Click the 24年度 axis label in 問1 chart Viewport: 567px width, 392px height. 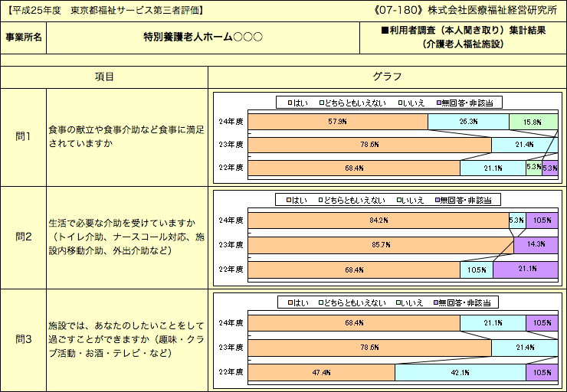[x=231, y=122]
